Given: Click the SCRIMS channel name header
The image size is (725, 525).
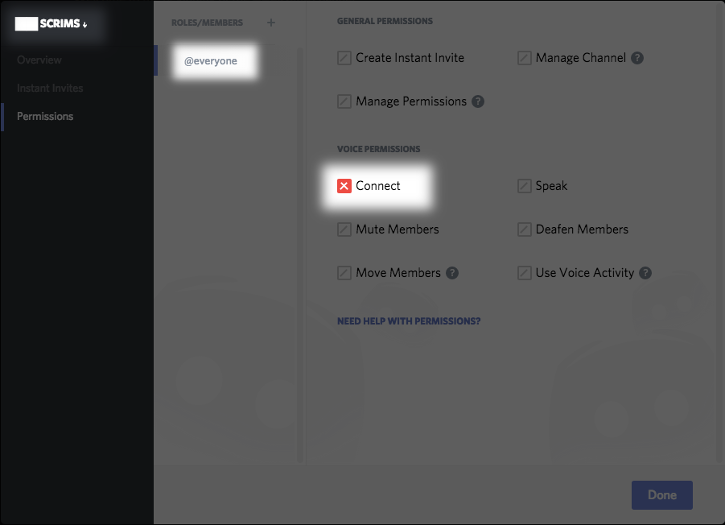Looking at the screenshot, I should click(x=51, y=24).
